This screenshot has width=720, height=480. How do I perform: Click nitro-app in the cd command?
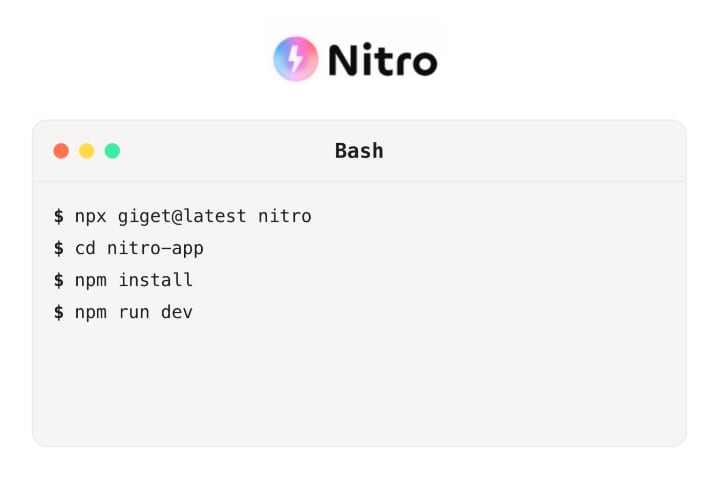coord(155,248)
